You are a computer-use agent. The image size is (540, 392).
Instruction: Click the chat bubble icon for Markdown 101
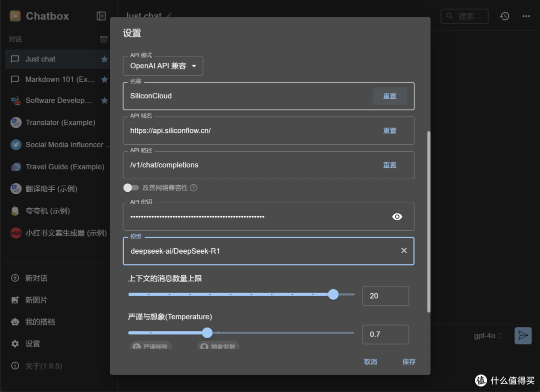(x=15, y=79)
